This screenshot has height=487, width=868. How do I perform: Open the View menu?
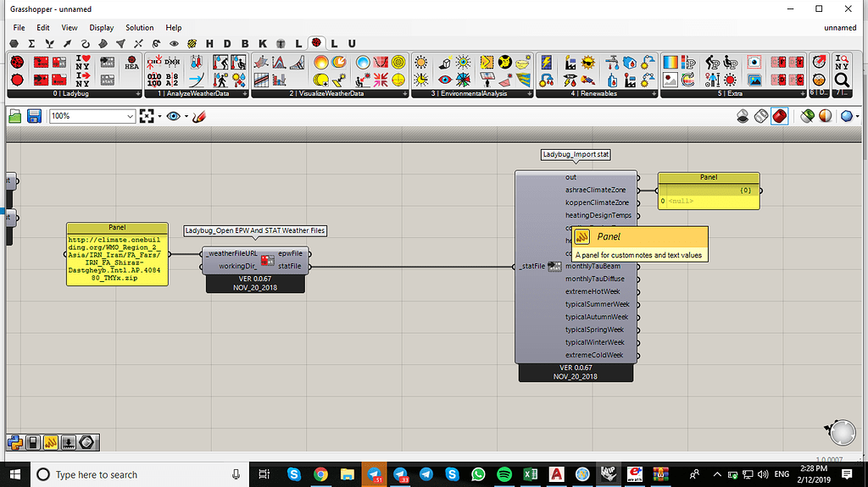[70, 28]
